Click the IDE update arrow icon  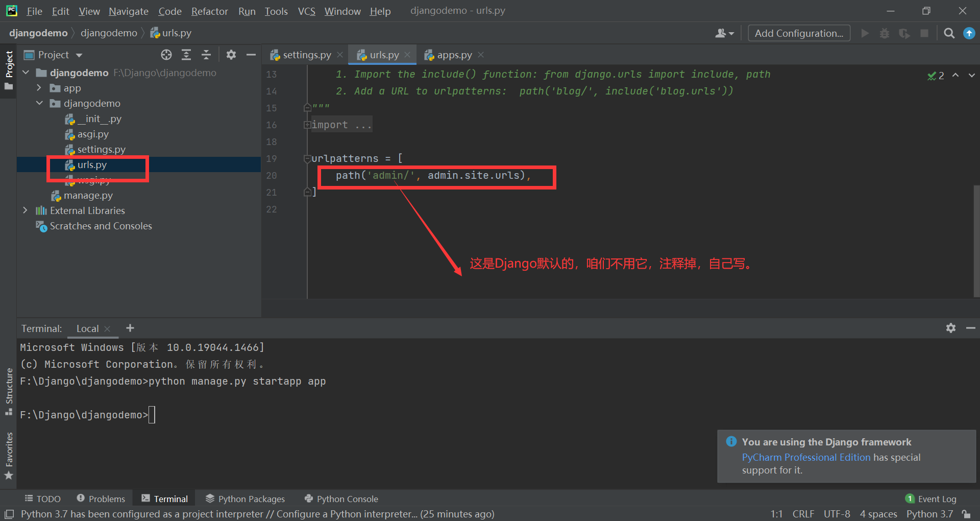click(x=969, y=33)
